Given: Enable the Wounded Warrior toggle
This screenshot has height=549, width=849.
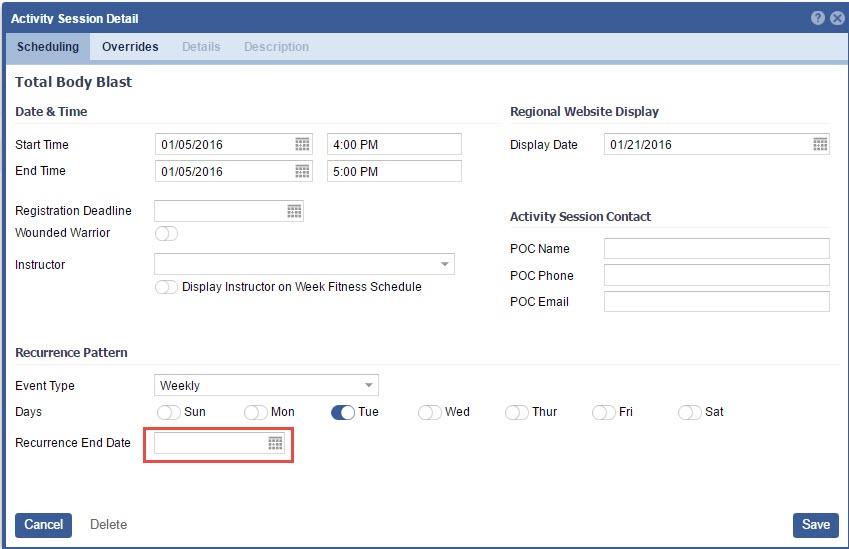Looking at the screenshot, I should pos(166,233).
